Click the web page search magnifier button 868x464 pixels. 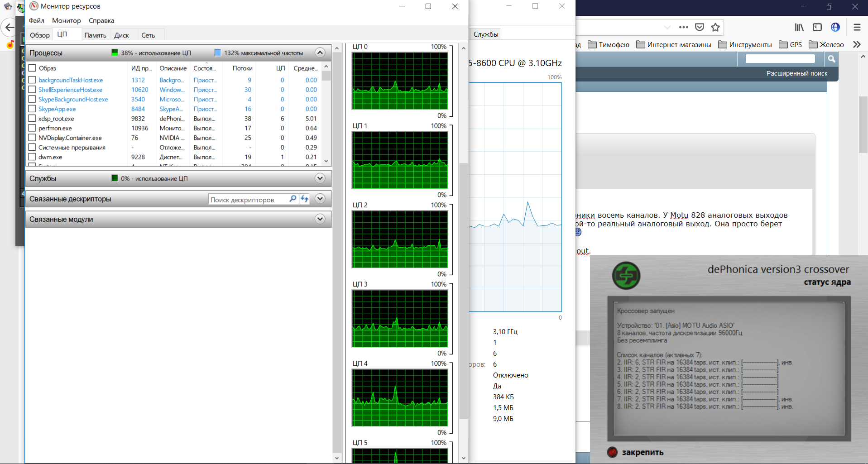click(832, 59)
